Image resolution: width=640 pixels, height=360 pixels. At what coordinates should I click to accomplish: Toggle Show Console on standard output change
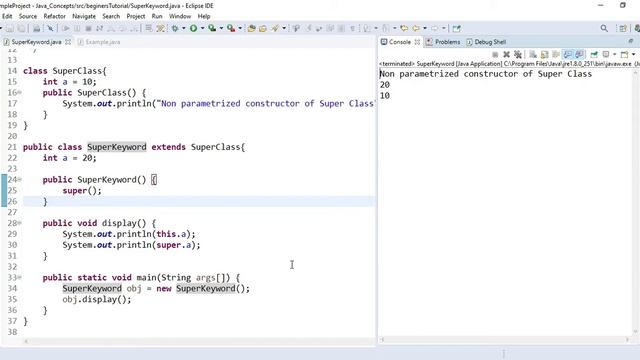[568, 54]
